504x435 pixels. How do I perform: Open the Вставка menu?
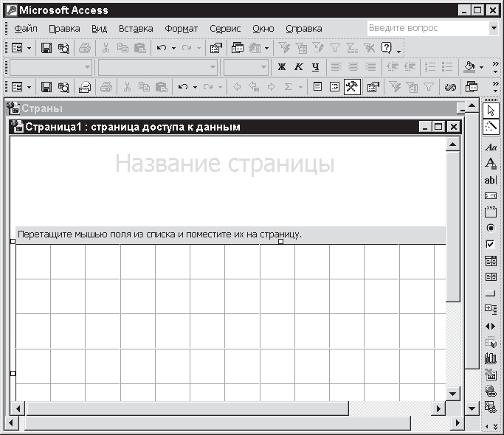click(x=136, y=29)
